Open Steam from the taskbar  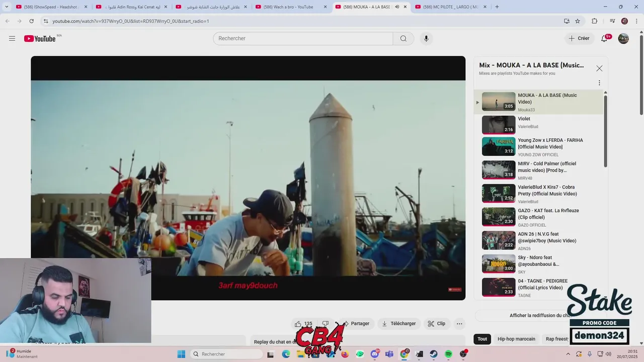point(433,354)
